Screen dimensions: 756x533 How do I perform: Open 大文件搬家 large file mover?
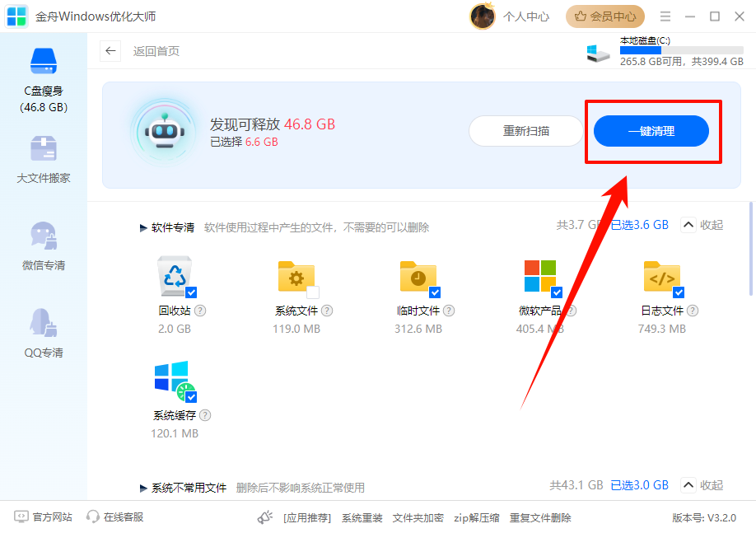point(44,159)
